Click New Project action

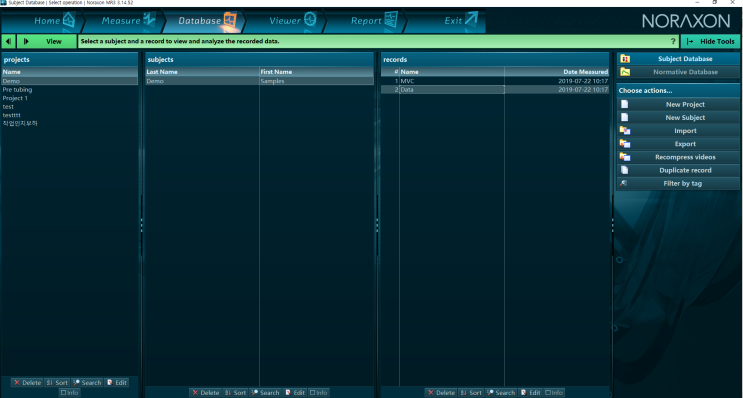coord(678,104)
